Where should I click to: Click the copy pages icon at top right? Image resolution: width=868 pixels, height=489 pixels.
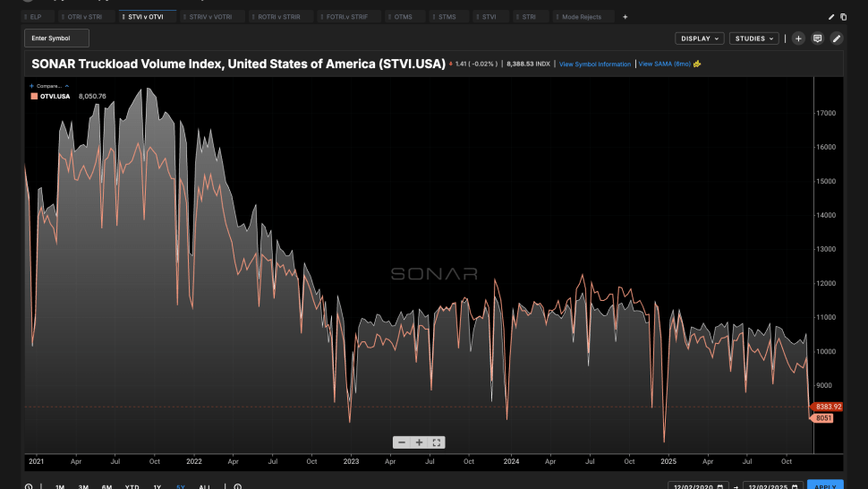tap(843, 17)
